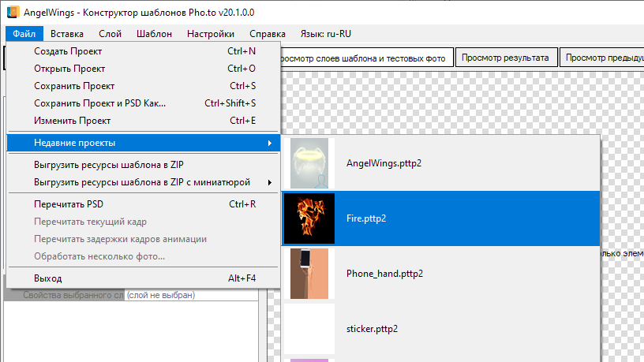Open the Настройки menu

(x=210, y=34)
